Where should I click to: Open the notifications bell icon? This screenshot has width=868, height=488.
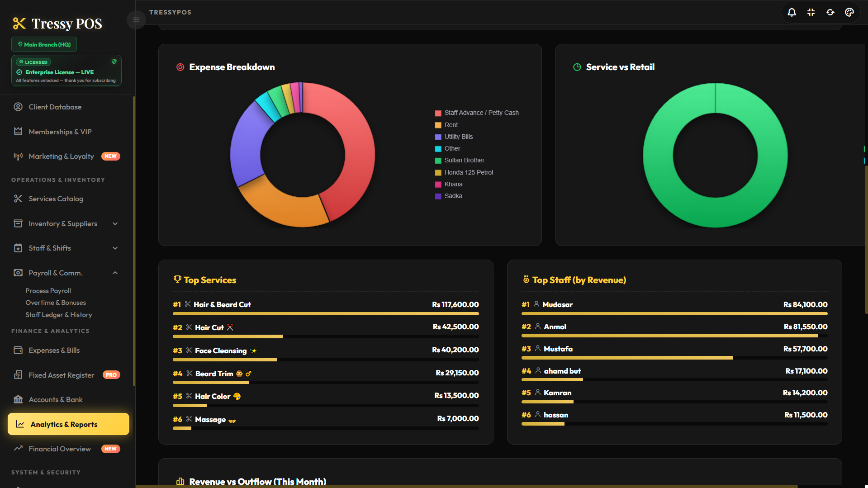coord(792,12)
